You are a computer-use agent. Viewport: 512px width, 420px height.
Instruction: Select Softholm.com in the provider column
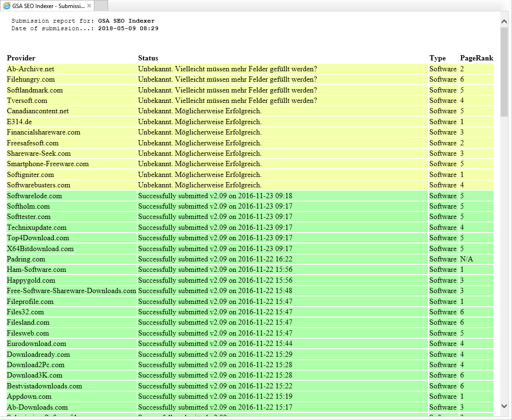28,206
